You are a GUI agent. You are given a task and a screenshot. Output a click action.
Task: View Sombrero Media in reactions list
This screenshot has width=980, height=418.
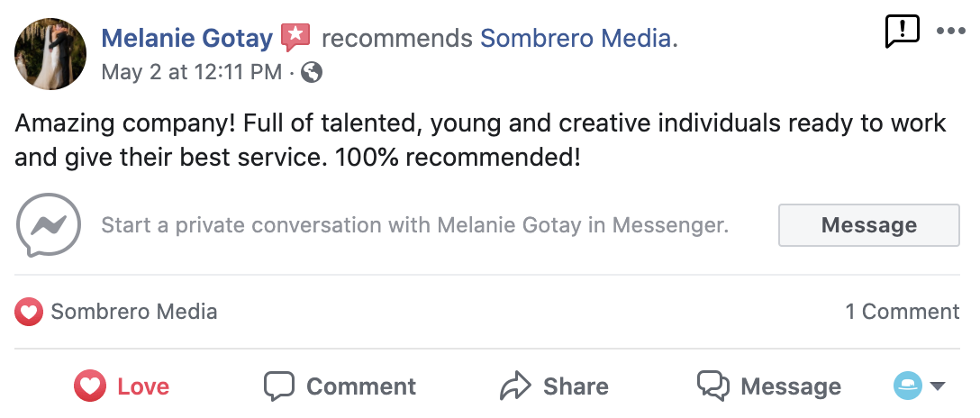coord(133,313)
